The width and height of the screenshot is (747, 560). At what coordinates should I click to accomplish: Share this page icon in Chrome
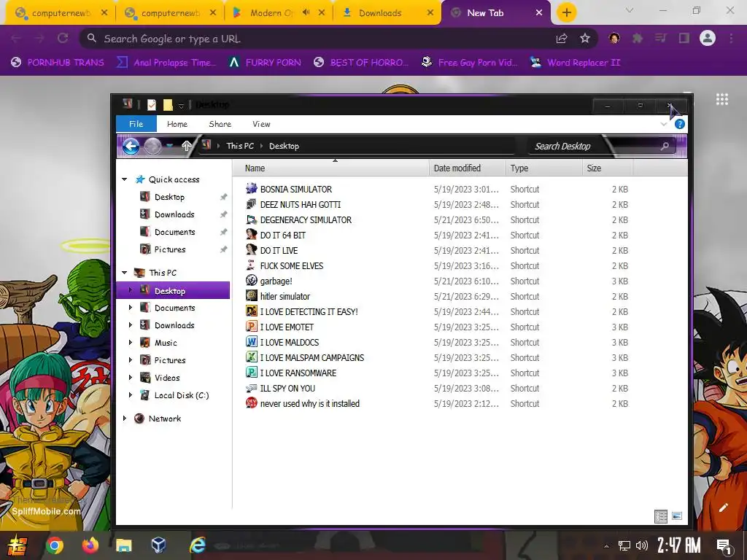click(562, 39)
